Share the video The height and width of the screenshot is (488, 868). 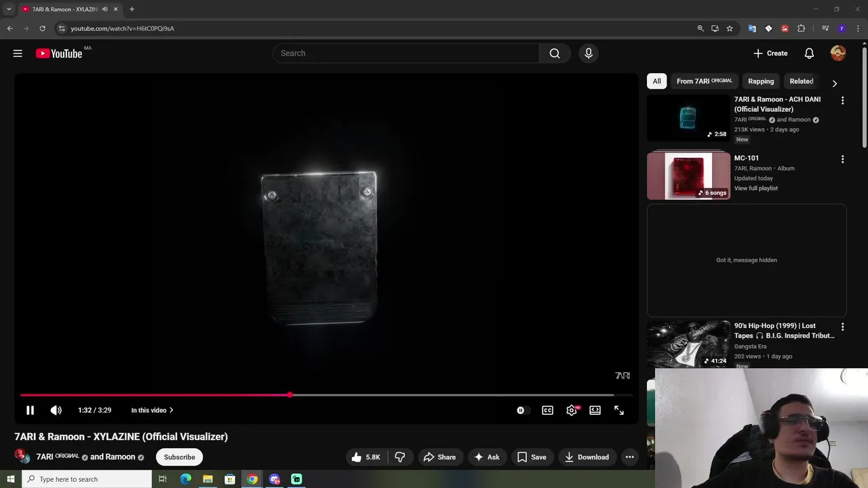pyautogui.click(x=439, y=457)
